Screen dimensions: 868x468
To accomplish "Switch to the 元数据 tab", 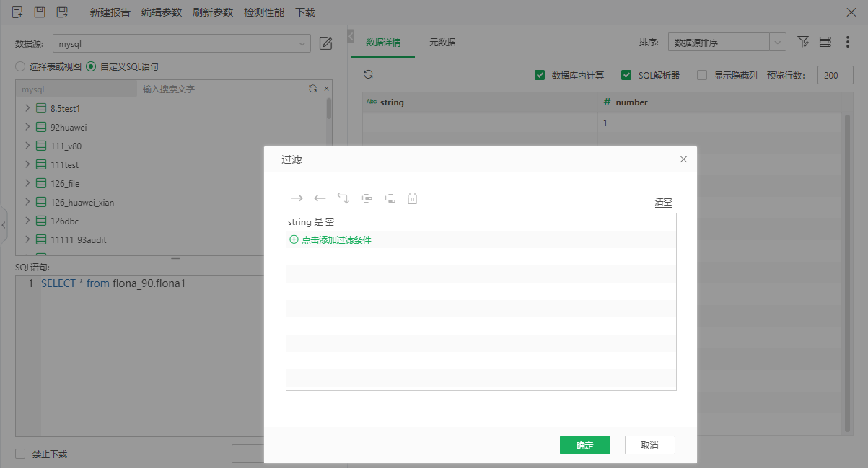I will point(442,42).
